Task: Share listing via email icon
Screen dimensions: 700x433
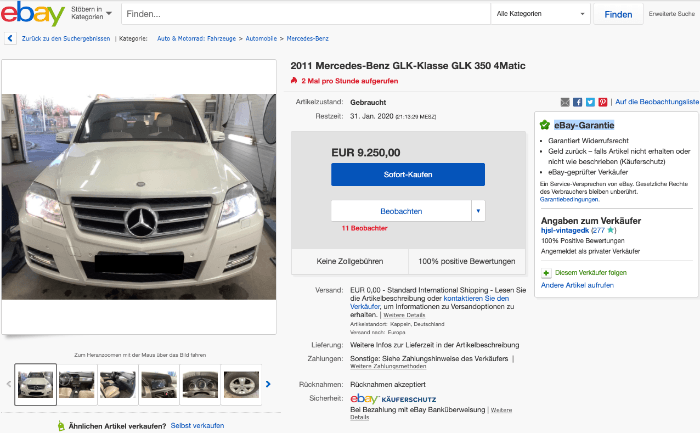Action: pos(565,102)
